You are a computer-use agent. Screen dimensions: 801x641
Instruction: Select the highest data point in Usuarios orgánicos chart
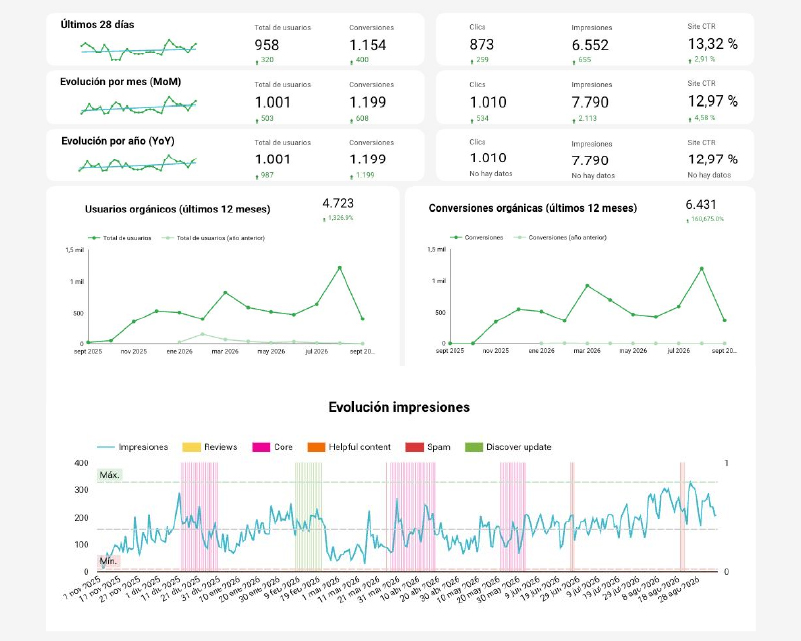click(340, 268)
